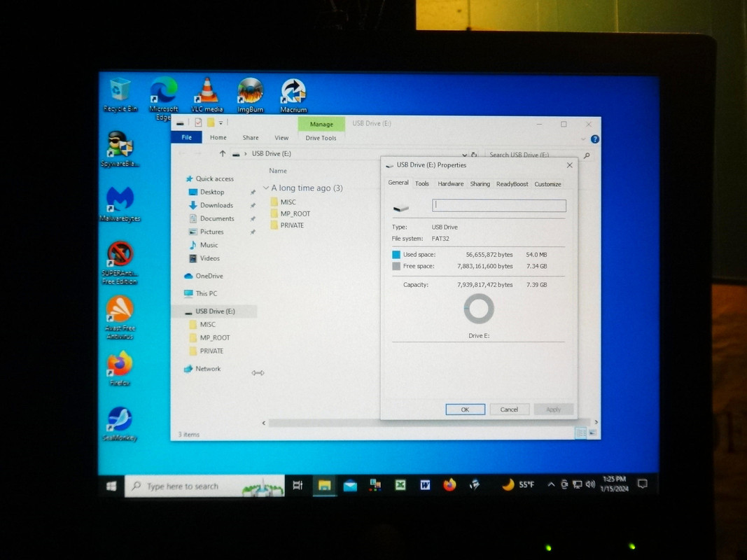Open Task View on the taskbar
The image size is (747, 560).
[x=298, y=485]
